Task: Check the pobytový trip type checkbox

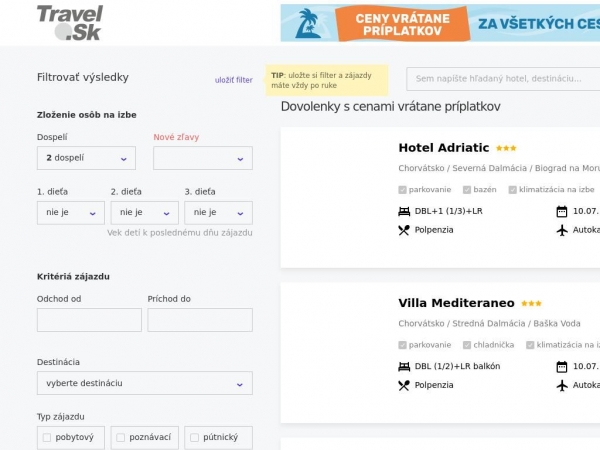Action: (x=47, y=437)
